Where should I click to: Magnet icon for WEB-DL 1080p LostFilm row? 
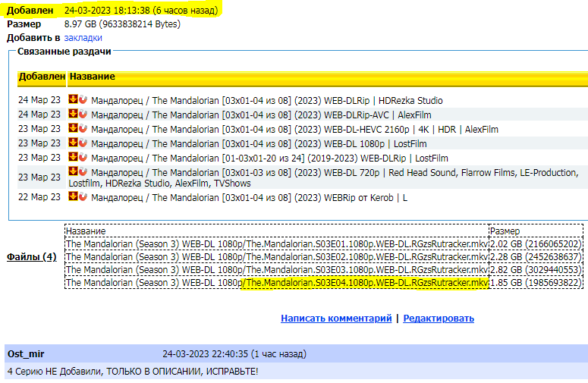83,143
